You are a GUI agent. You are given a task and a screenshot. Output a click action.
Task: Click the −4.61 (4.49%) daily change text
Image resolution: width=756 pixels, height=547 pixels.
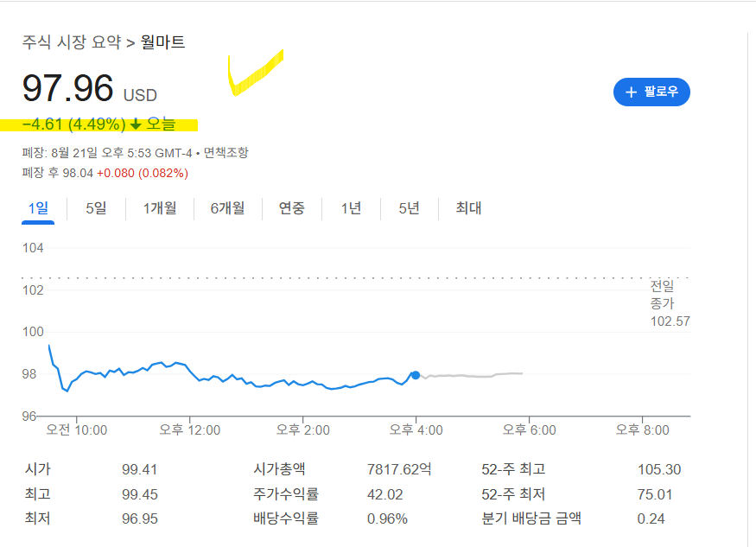(73, 124)
